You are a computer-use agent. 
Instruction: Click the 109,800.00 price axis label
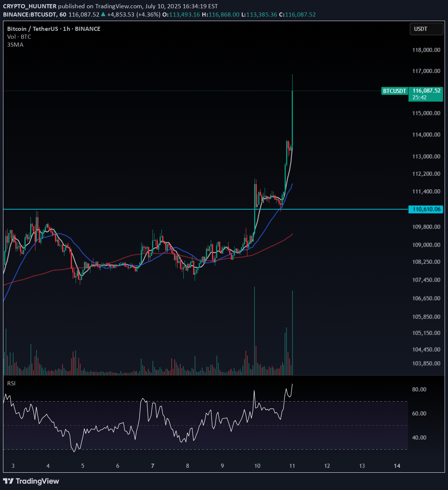click(427, 227)
